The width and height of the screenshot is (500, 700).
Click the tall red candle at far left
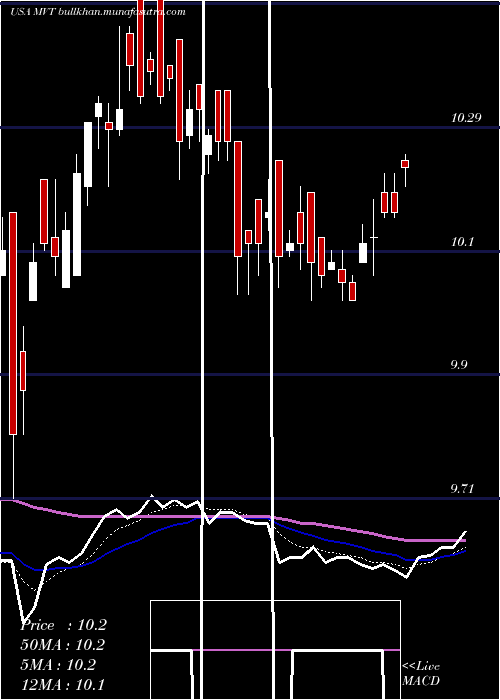tap(13, 323)
